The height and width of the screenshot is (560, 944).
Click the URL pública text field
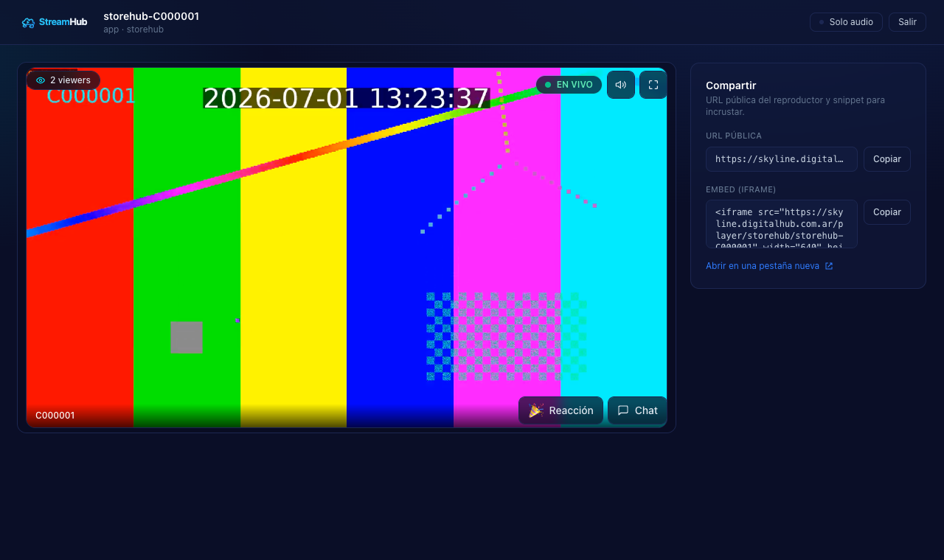point(782,159)
